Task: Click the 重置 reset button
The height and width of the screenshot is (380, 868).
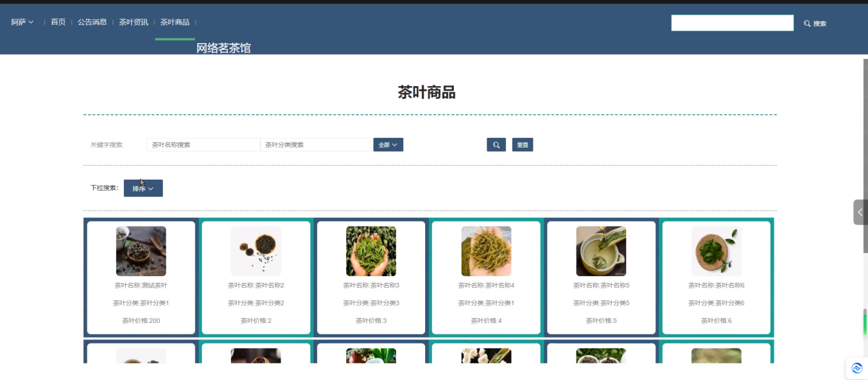Action: tap(522, 145)
